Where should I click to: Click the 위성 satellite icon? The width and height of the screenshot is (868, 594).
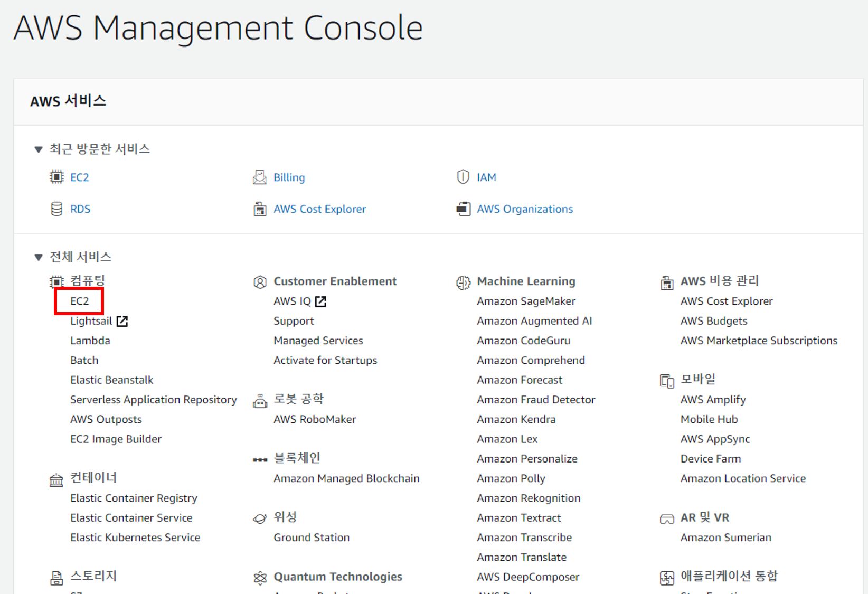pos(260,519)
